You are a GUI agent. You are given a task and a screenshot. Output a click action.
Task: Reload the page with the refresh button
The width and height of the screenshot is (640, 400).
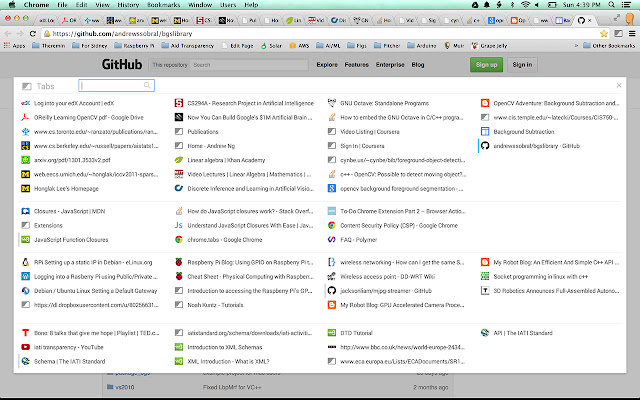tap(33, 34)
